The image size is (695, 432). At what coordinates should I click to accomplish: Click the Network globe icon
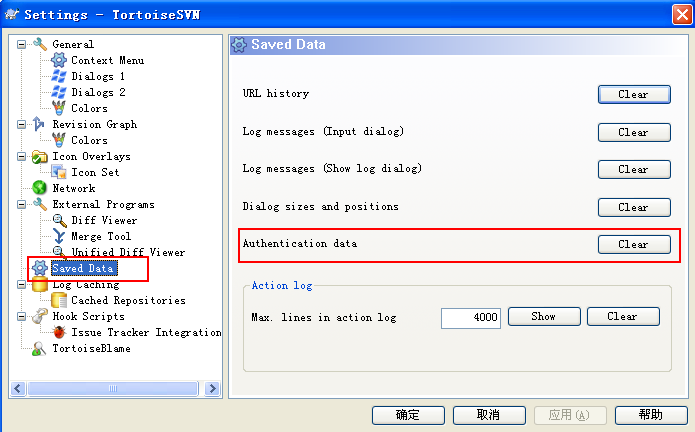click(x=39, y=188)
